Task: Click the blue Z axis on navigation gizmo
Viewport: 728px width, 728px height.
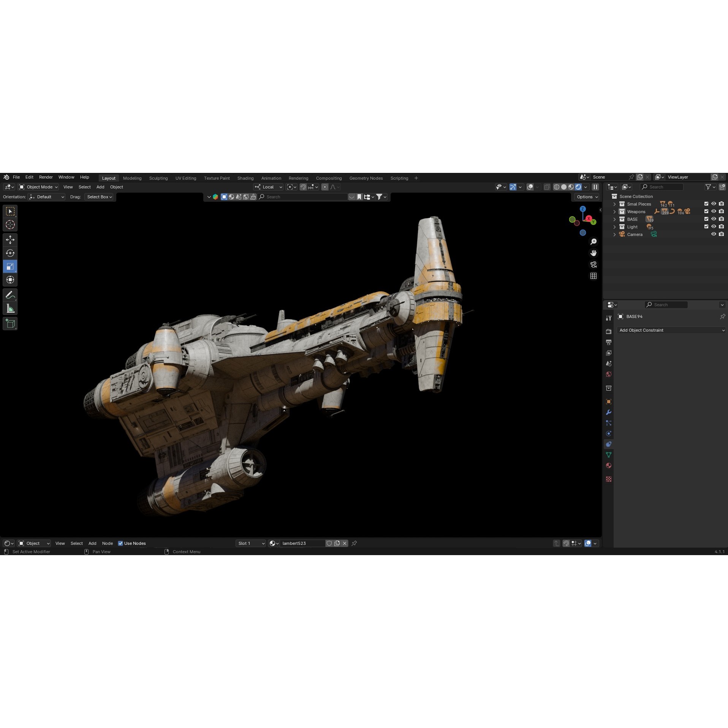Action: [583, 209]
